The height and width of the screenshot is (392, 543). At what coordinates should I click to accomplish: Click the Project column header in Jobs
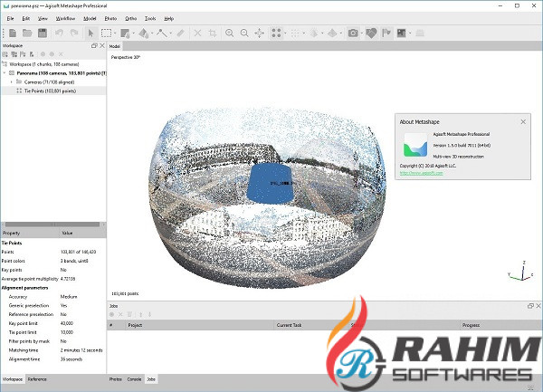point(199,325)
